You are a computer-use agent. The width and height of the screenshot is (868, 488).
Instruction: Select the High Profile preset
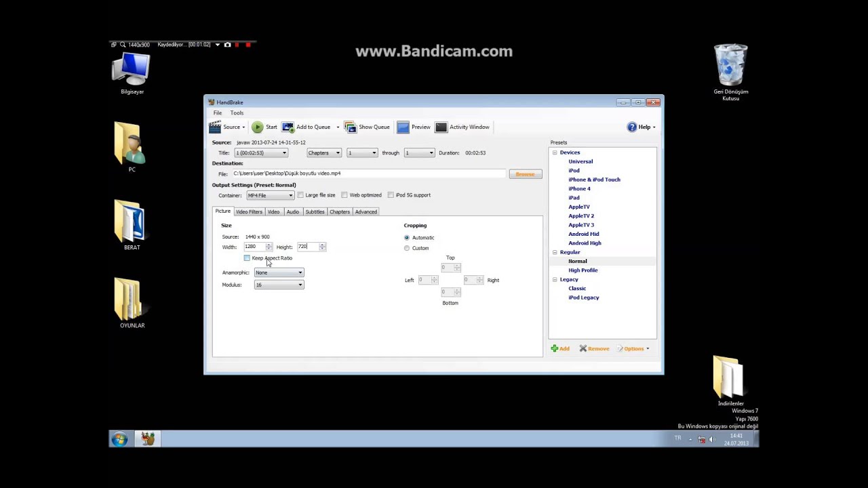click(x=583, y=270)
